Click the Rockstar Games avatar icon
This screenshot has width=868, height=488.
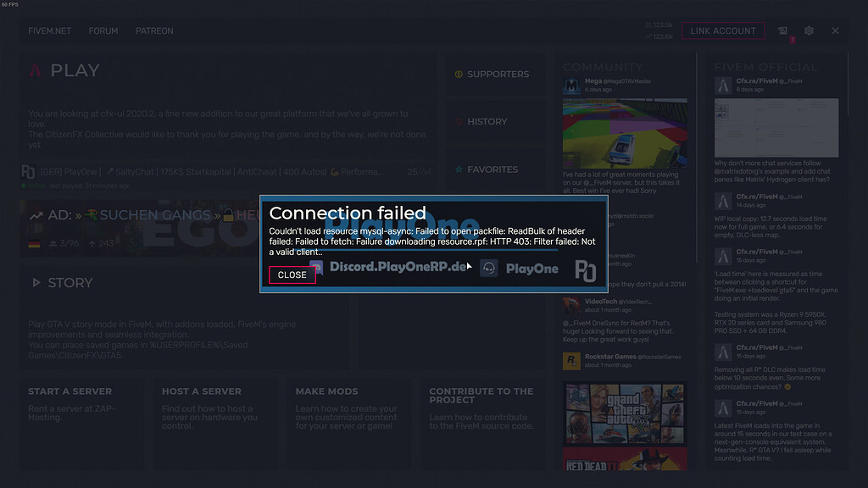[x=572, y=361]
